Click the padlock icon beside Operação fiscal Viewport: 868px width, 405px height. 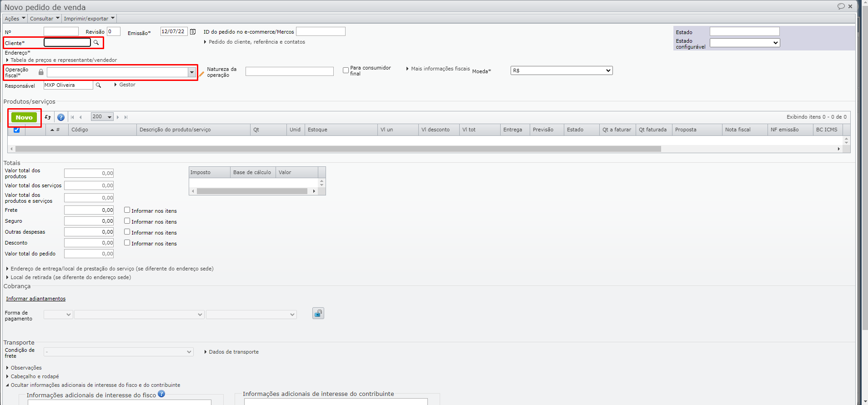41,72
